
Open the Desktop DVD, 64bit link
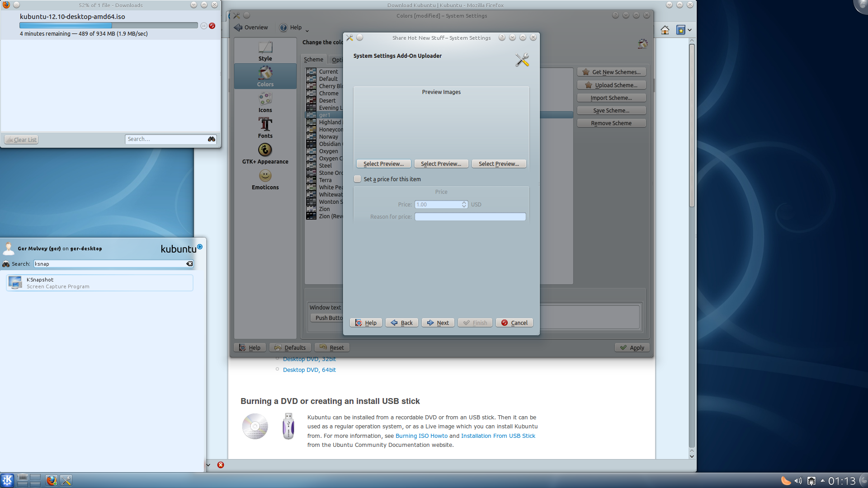tap(309, 370)
